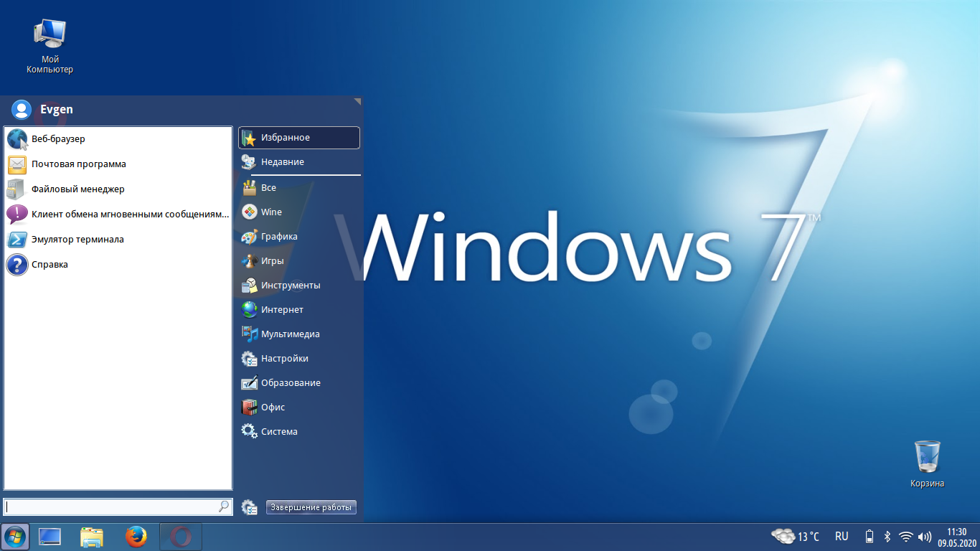Open the Графика category
Screen dimensions: 980x551
pos(299,237)
